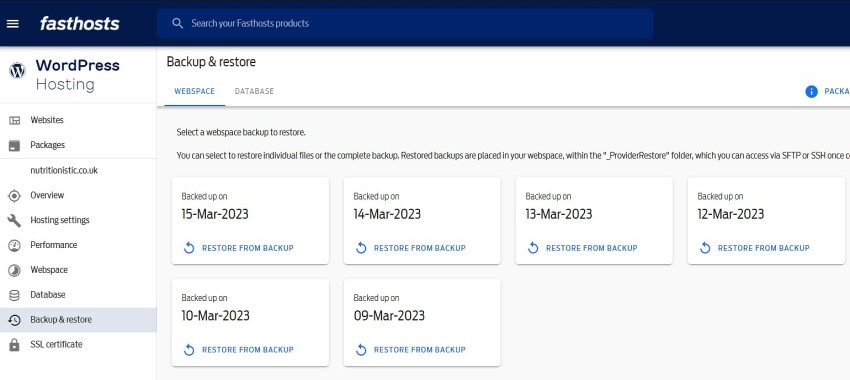
Task: Click the Websites sidebar icon
Action: (x=15, y=120)
